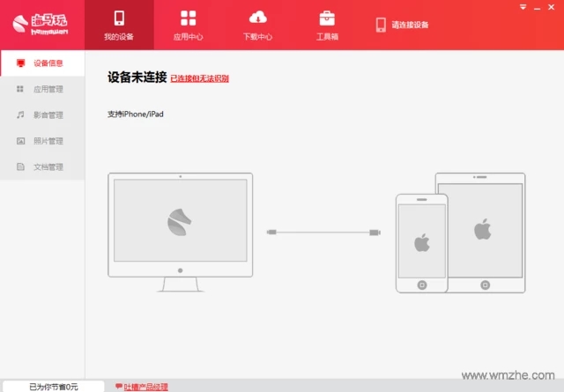Click the Haimawan logo in header
Viewport: 564px width, 392px height.
[x=40, y=25]
